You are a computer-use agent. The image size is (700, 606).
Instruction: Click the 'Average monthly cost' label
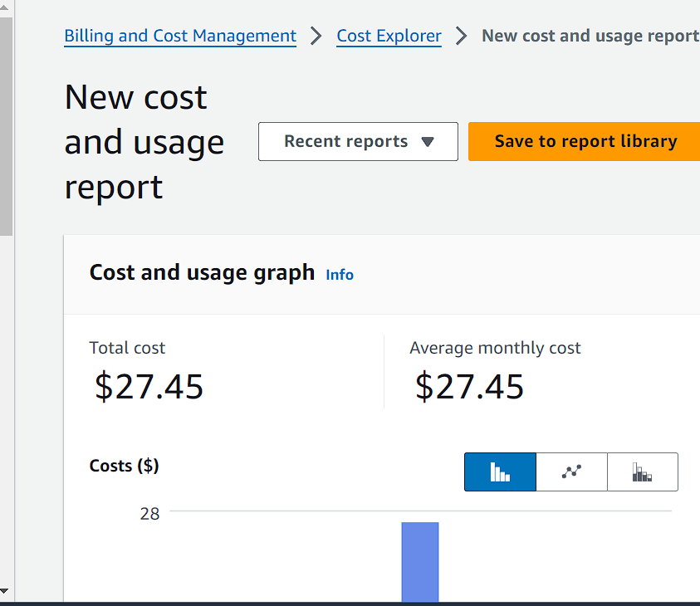click(x=495, y=348)
